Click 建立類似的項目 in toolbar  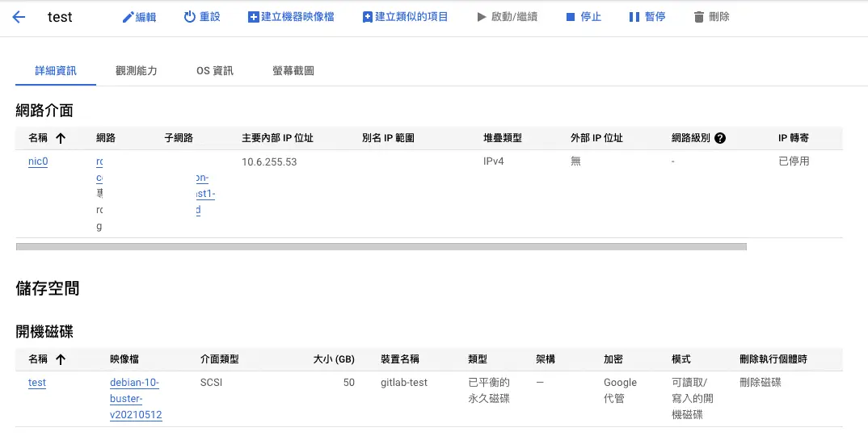(405, 17)
